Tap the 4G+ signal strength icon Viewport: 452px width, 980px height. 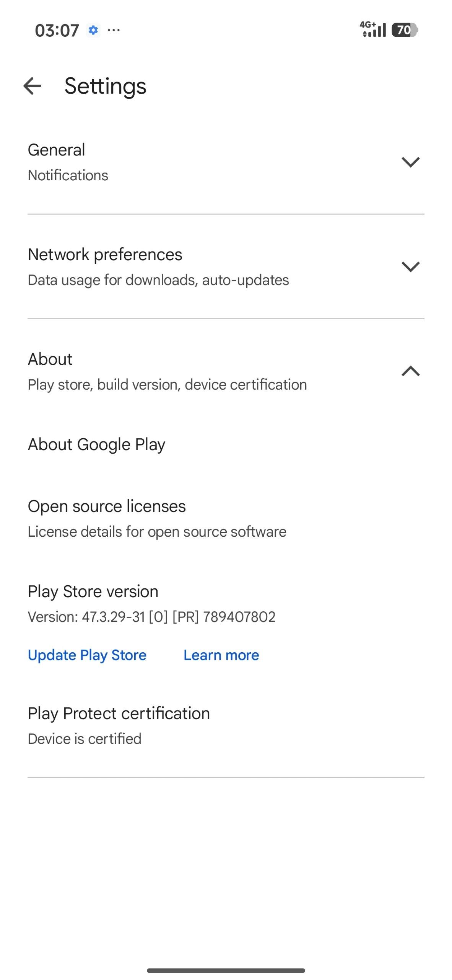pos(373,29)
